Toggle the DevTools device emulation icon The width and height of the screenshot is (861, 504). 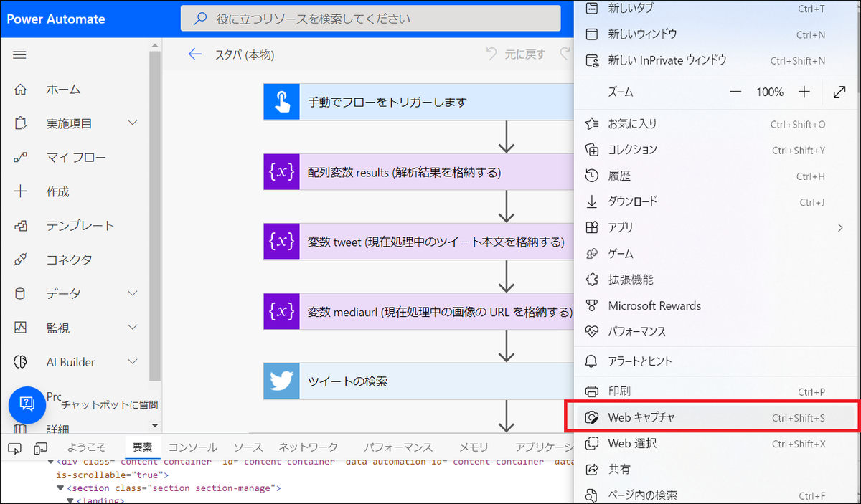(40, 447)
